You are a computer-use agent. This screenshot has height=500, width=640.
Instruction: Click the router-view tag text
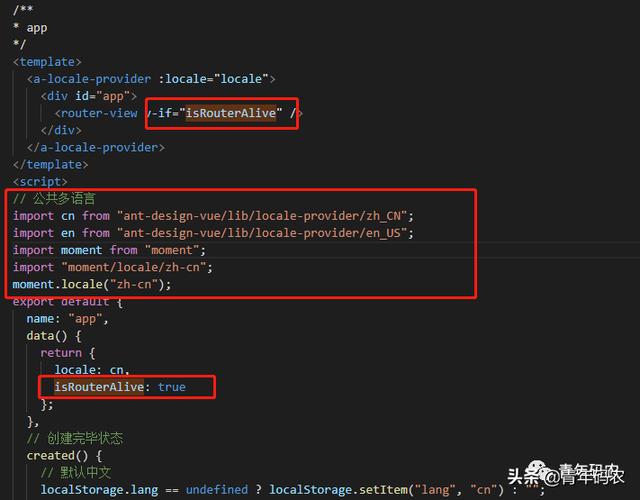click(96, 113)
